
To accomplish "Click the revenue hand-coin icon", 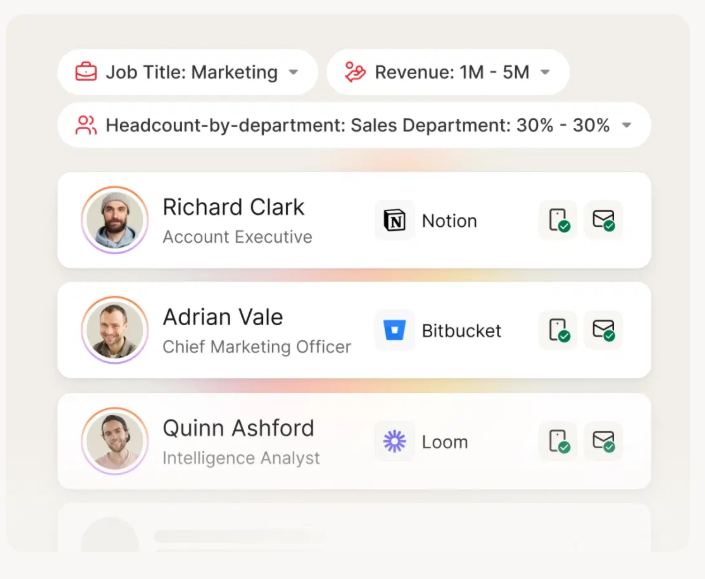I will 355,72.
